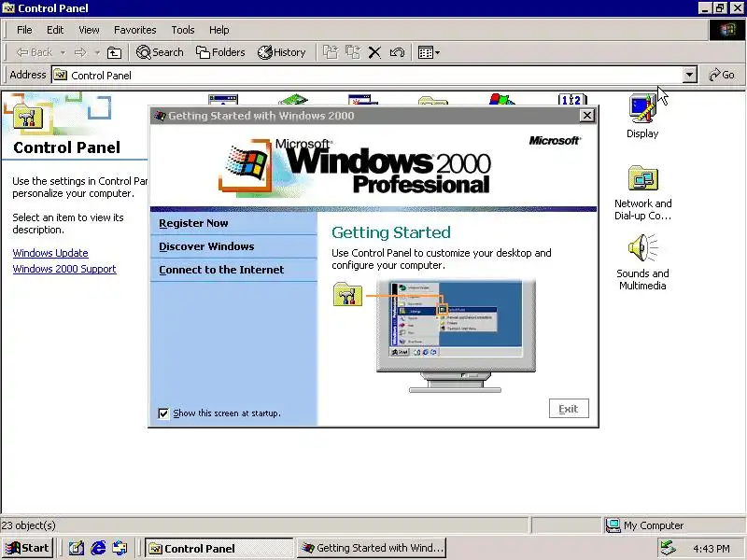Click the Move To toolbar icon
Screen dimensions: 747x560
point(331,52)
